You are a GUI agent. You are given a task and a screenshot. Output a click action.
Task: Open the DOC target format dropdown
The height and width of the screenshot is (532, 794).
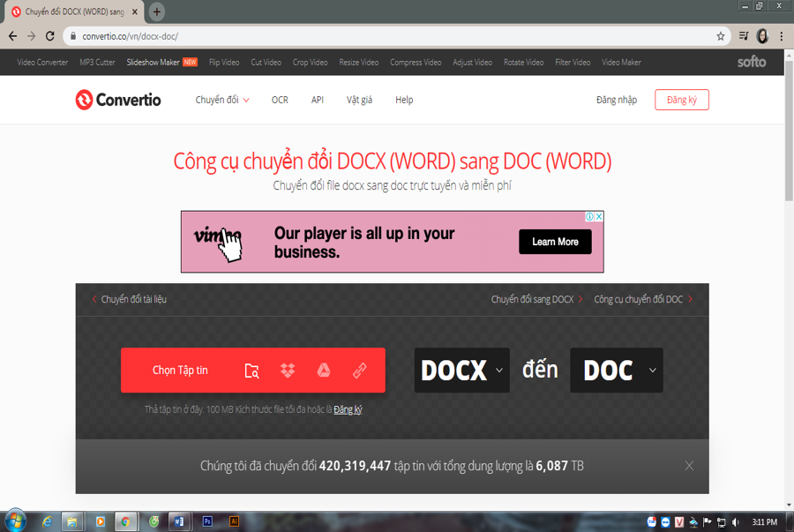(617, 370)
